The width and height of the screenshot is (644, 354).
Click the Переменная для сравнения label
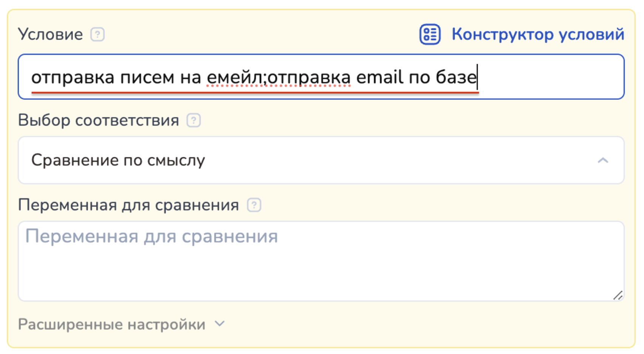pyautogui.click(x=128, y=205)
